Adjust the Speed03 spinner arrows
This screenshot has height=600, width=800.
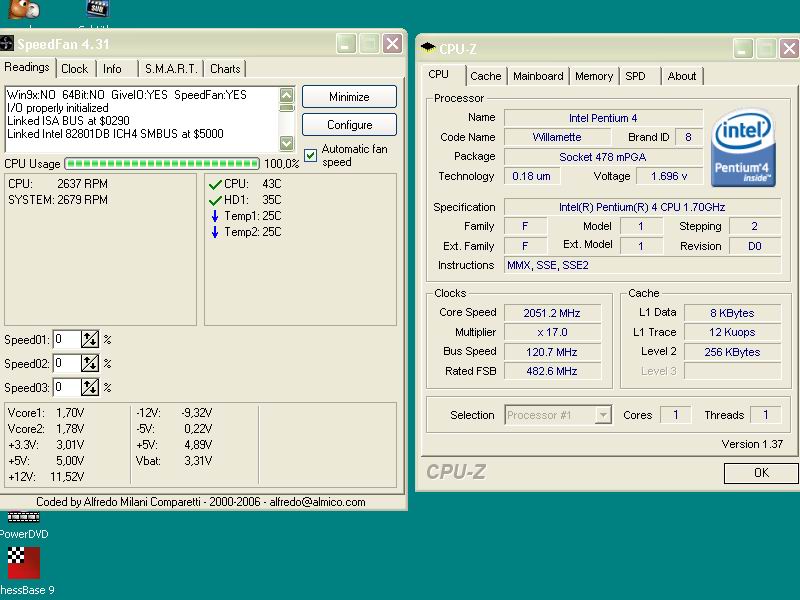[90, 387]
